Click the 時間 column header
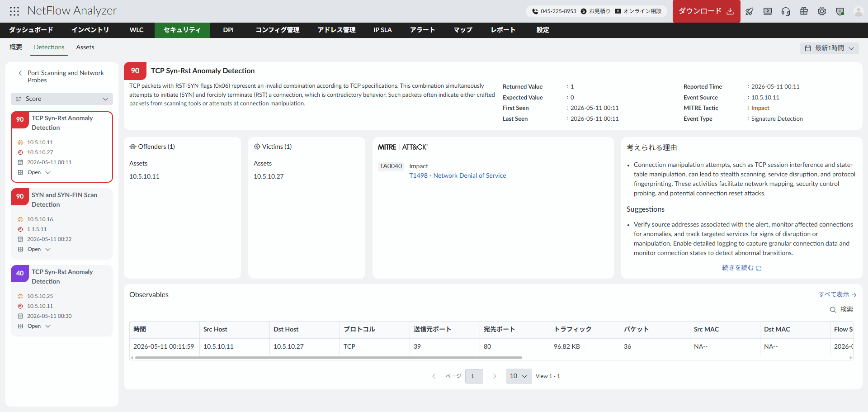 (x=165, y=330)
